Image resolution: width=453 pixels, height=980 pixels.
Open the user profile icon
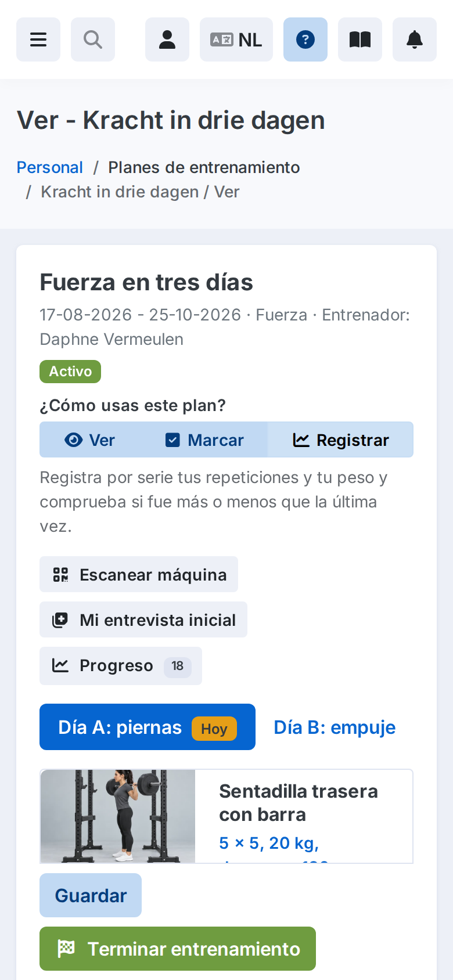pyautogui.click(x=167, y=39)
